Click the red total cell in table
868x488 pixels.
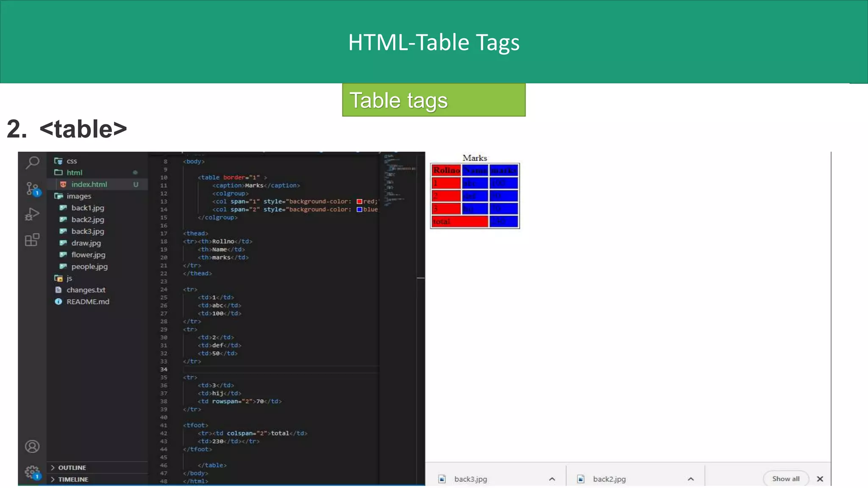point(460,222)
